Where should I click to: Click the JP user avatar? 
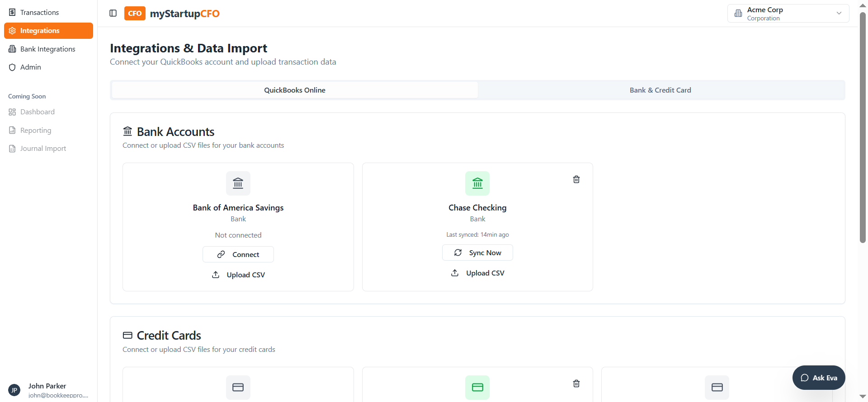point(14,390)
